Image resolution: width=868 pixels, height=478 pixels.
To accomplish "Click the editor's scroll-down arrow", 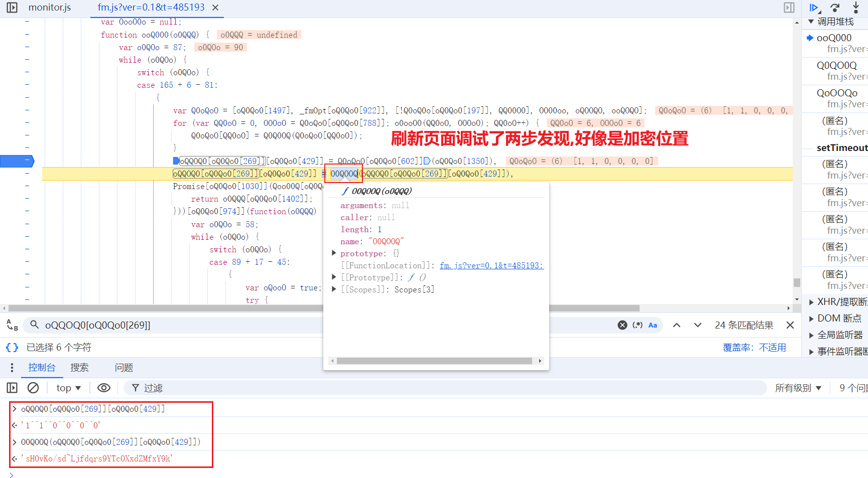I will (797, 299).
